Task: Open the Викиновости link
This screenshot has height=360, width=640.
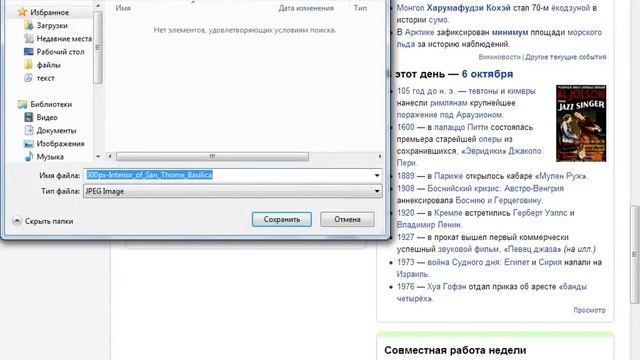Action: 500,57
